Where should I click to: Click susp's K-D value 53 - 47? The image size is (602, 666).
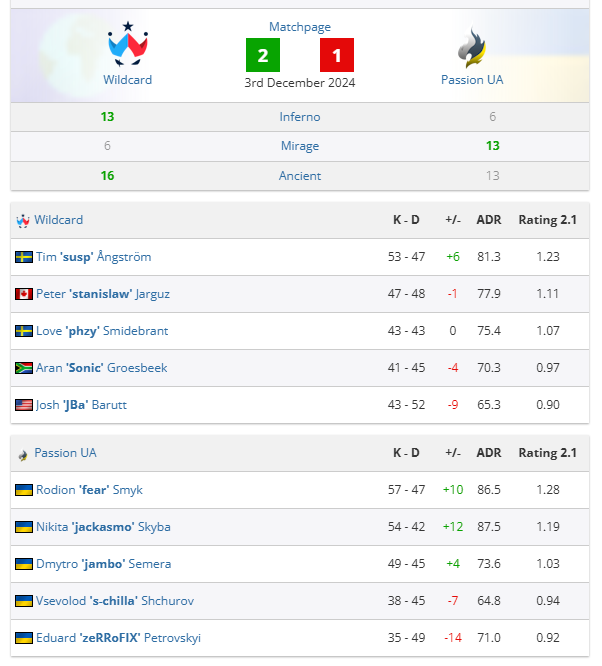pyautogui.click(x=407, y=257)
